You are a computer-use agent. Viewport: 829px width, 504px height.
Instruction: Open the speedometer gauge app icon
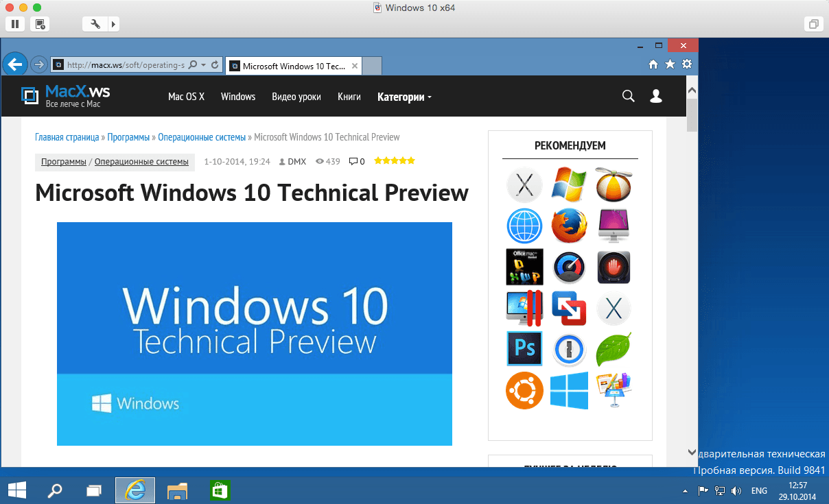(x=569, y=267)
